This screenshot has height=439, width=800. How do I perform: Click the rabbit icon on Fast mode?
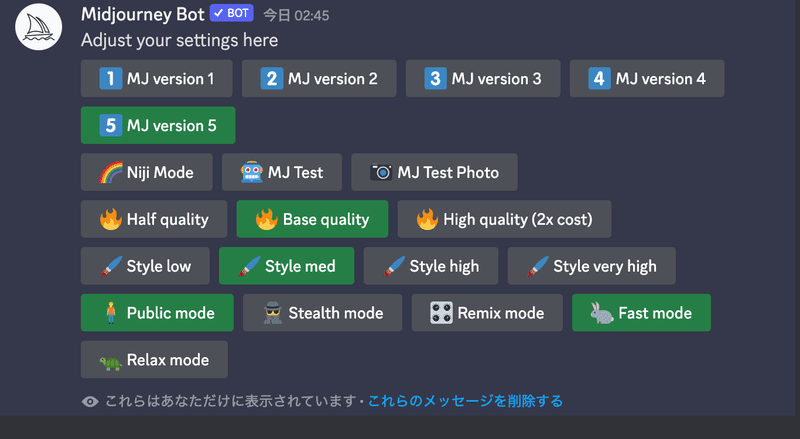tap(602, 313)
